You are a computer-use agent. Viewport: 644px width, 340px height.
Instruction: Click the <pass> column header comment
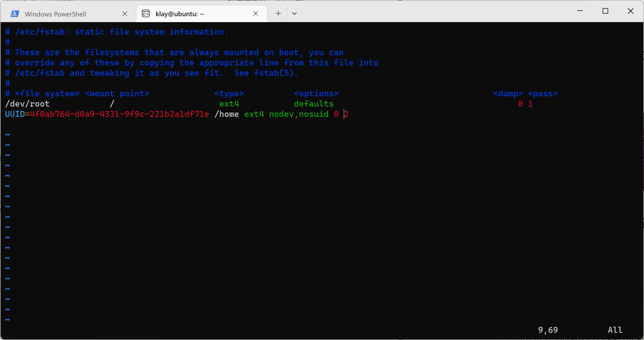pos(543,93)
